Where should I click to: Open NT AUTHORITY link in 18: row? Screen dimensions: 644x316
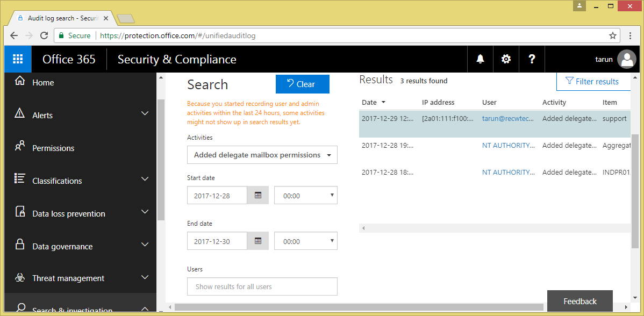click(508, 173)
